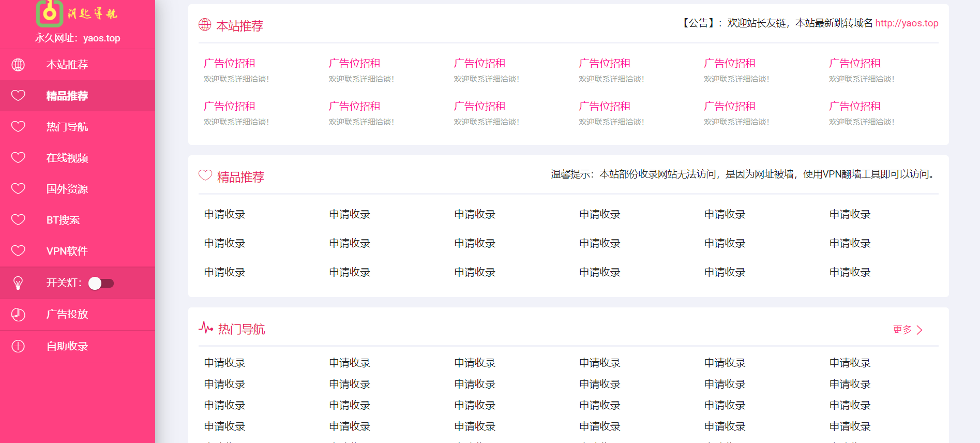This screenshot has width=980, height=443.
Task: Click the globe icon beside 本站推荐 in sidebar
Action: [18, 65]
